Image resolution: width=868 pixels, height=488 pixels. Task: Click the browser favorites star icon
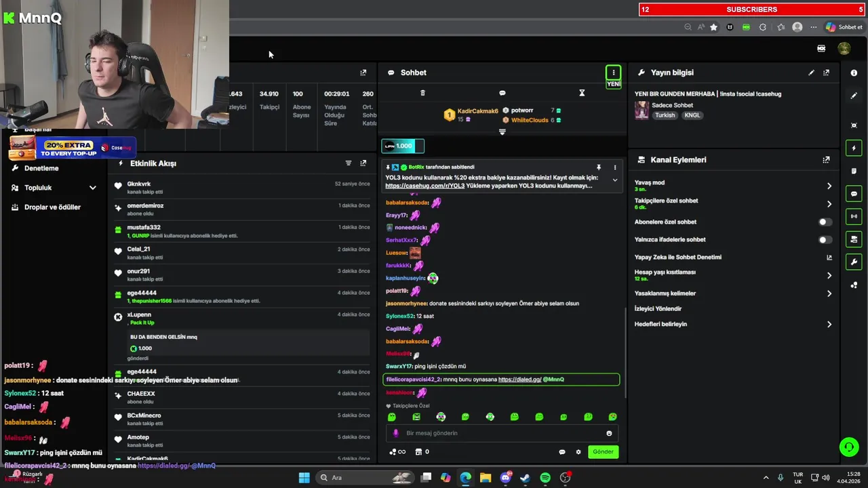(x=713, y=27)
